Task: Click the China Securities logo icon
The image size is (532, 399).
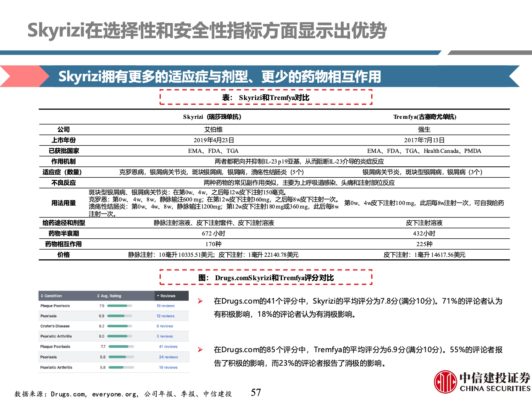Action: 445,382
